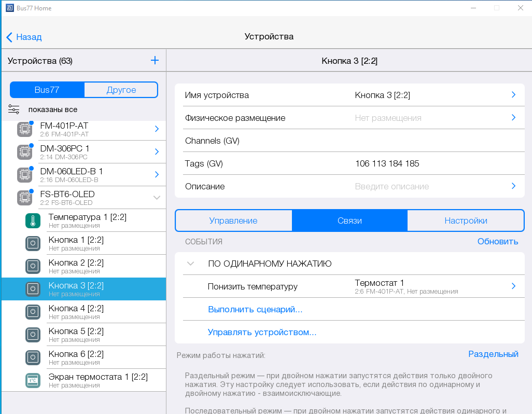This screenshot has width=532, height=414.
Task: Open the Управление tab
Action: [x=233, y=220]
